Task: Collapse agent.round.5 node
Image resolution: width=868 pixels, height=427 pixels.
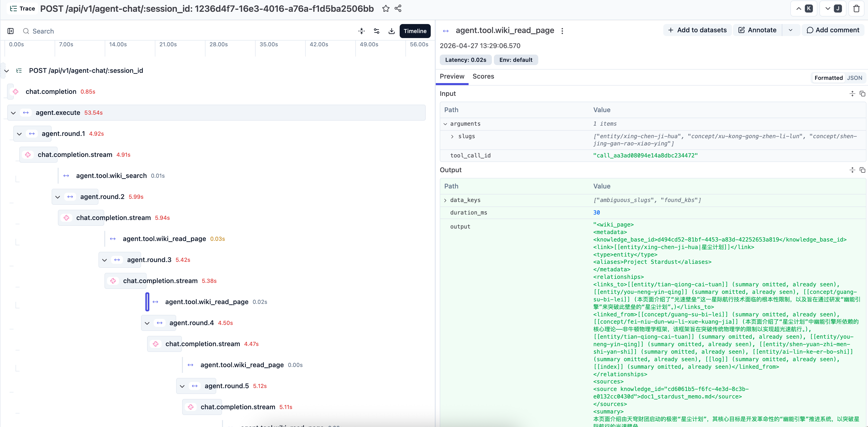Action: (x=182, y=386)
